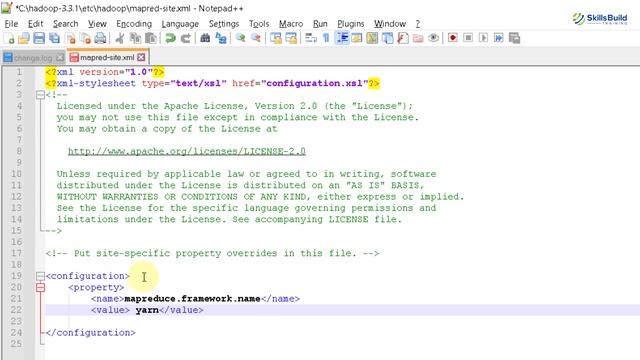Switch to the change.log tab
640x360 pixels.
click(x=33, y=58)
